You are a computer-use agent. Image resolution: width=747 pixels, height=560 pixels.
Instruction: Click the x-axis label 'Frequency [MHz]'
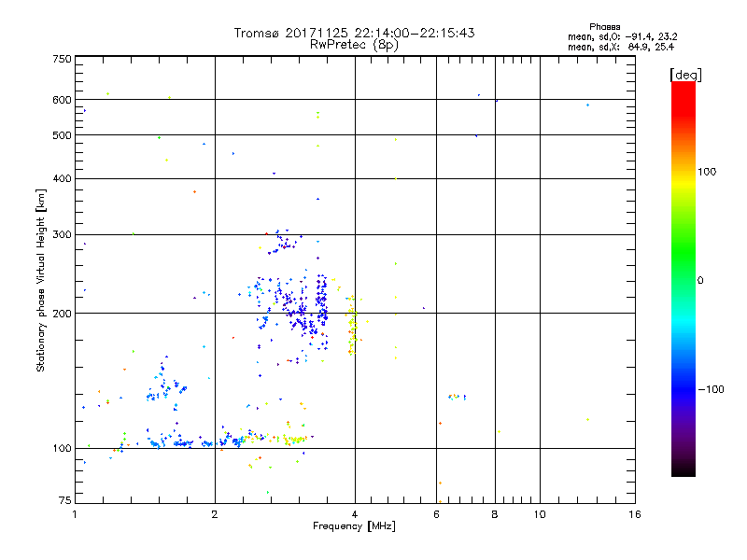[x=354, y=526]
